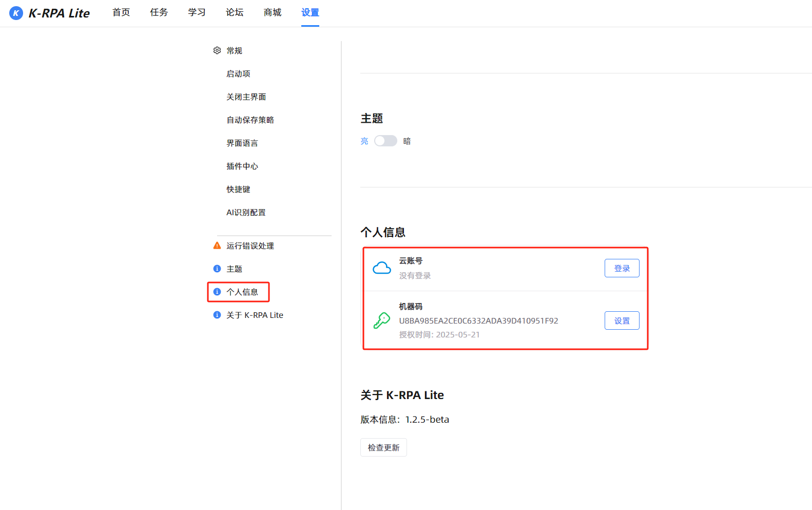Image resolution: width=812 pixels, height=510 pixels.
Task: Click the 关于 K-RPA Lite section heading
Action: pos(402,395)
